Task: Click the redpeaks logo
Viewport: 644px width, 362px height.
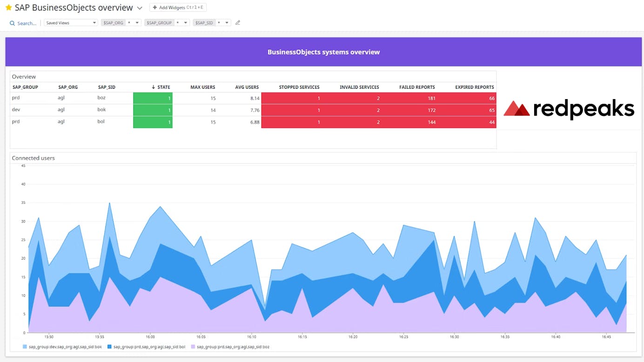Action: tap(569, 109)
